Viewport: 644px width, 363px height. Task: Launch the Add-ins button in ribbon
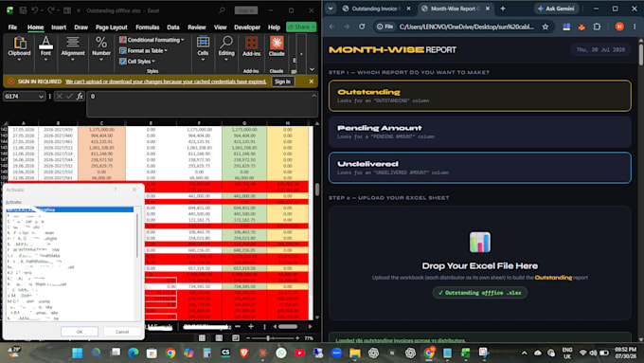click(x=251, y=46)
